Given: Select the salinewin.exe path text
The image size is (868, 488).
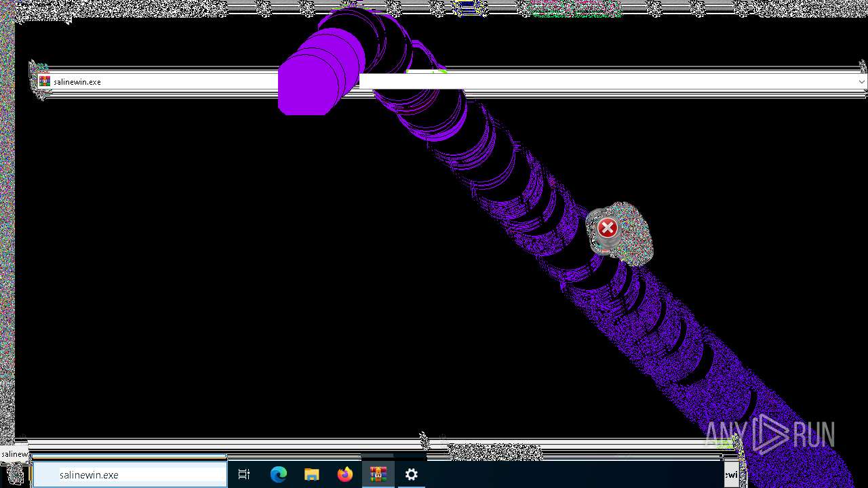Looking at the screenshot, I should [x=77, y=82].
